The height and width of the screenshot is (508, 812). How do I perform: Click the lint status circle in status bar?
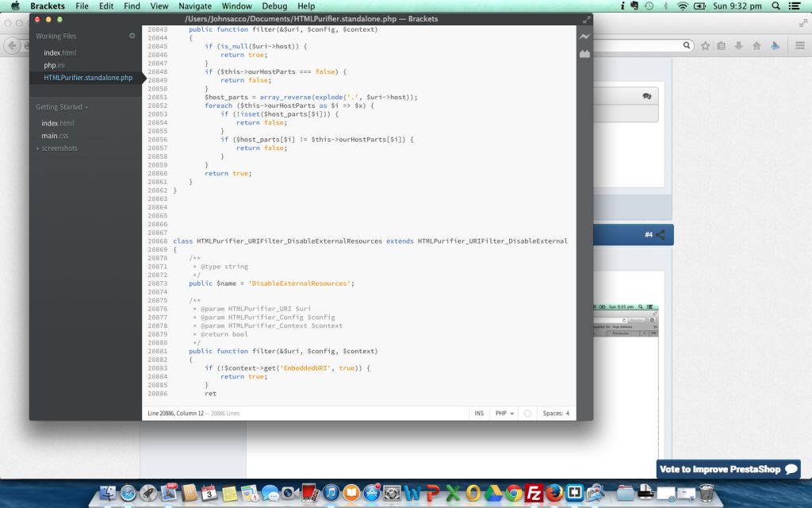526,413
